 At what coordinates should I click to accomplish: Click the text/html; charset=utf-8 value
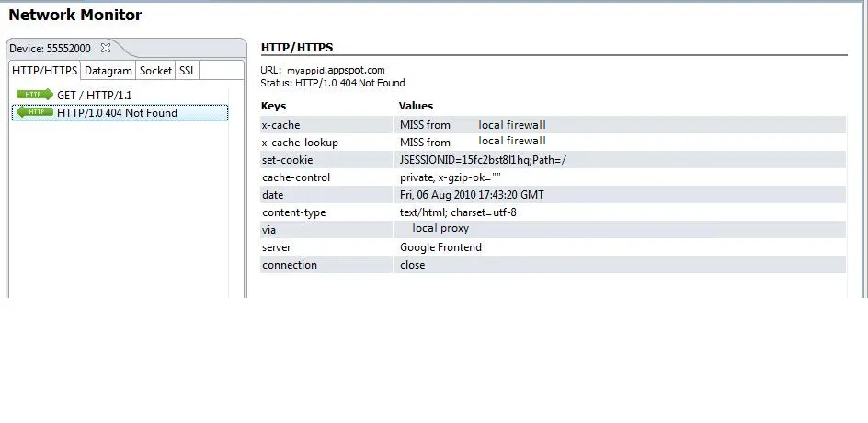coord(458,212)
